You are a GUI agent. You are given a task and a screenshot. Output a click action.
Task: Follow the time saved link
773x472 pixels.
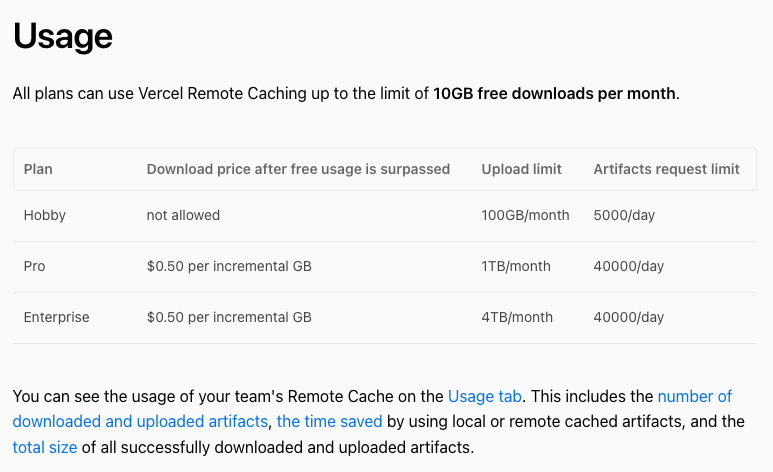pos(329,421)
